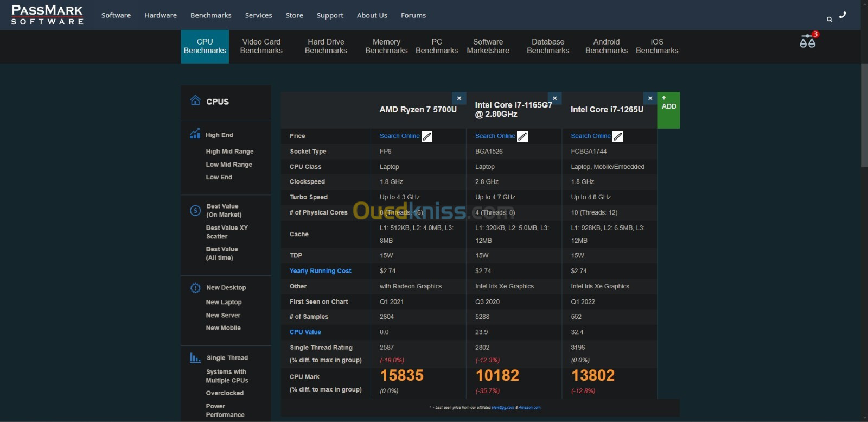Click the PassMark Software logo
This screenshot has width=868, height=422.
coord(47,15)
